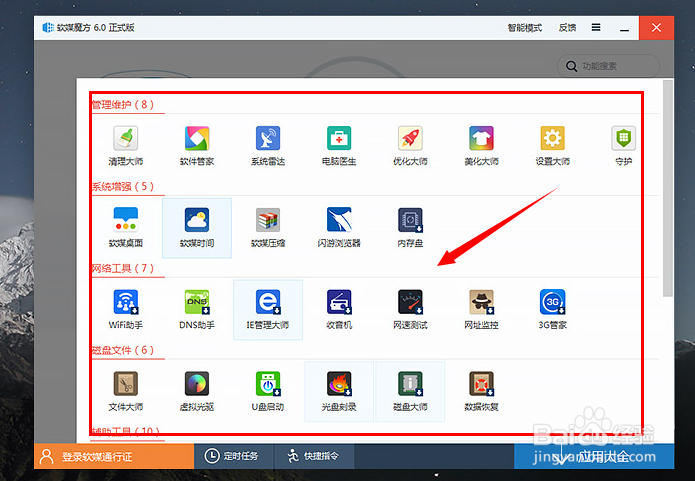
Task: Open 优化大师 rocket icon
Action: pyautogui.click(x=410, y=145)
